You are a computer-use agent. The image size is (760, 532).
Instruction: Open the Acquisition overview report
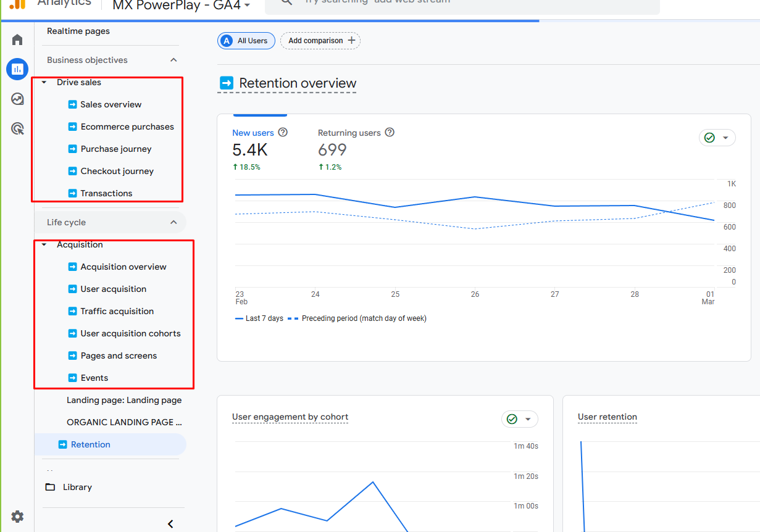point(123,267)
